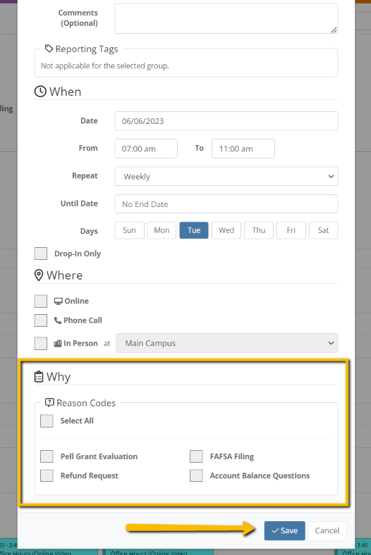The image size is (371, 555).
Task: Save the availability settings
Action: pos(285,531)
